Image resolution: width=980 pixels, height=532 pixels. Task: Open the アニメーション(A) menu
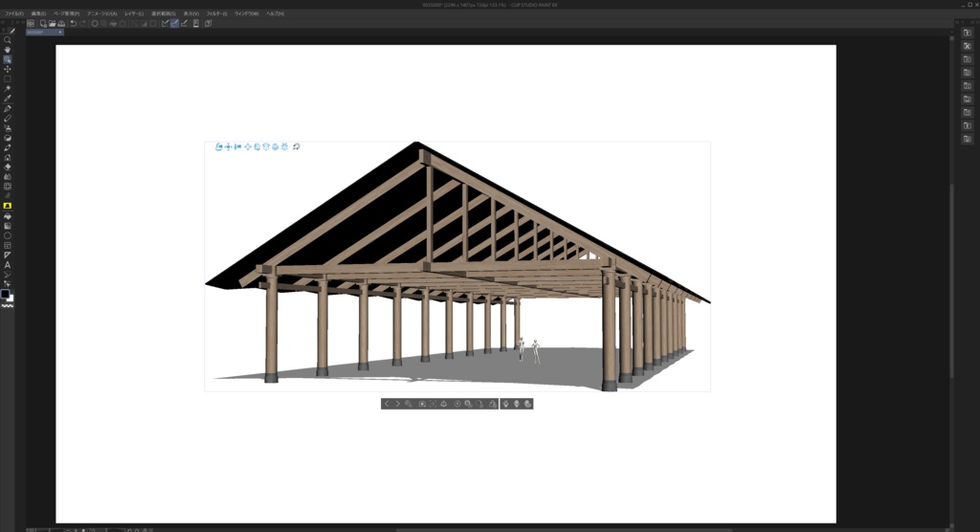point(101,13)
